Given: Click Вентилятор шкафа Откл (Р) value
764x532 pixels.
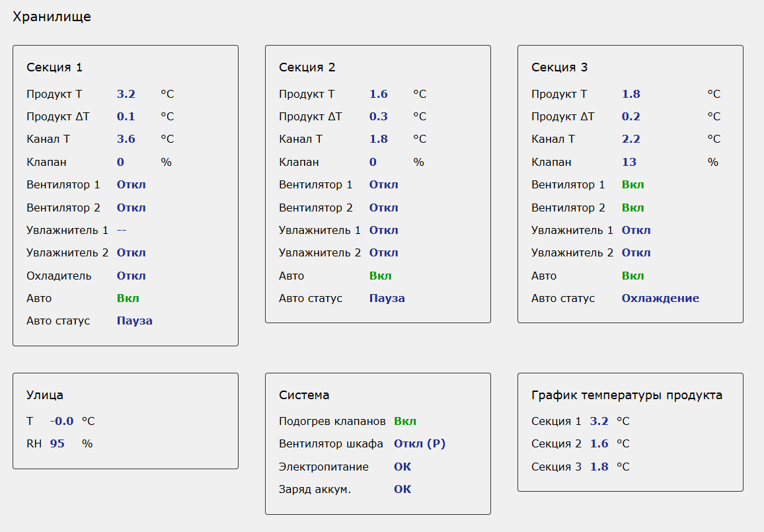Looking at the screenshot, I should 420,444.
